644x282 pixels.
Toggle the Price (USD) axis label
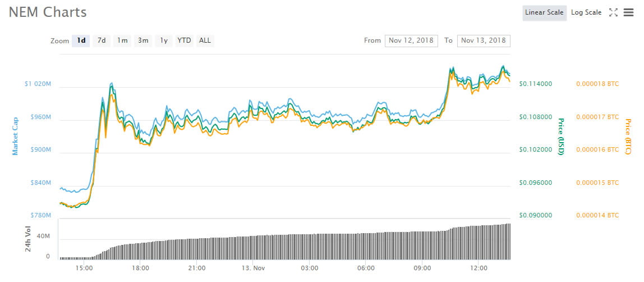coord(560,136)
